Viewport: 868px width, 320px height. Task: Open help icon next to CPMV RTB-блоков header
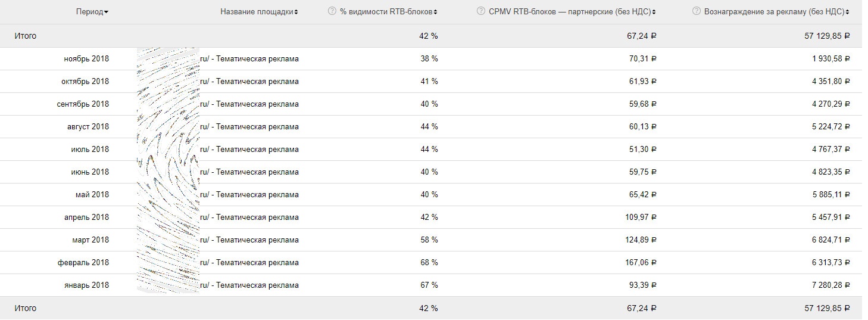pos(481,12)
